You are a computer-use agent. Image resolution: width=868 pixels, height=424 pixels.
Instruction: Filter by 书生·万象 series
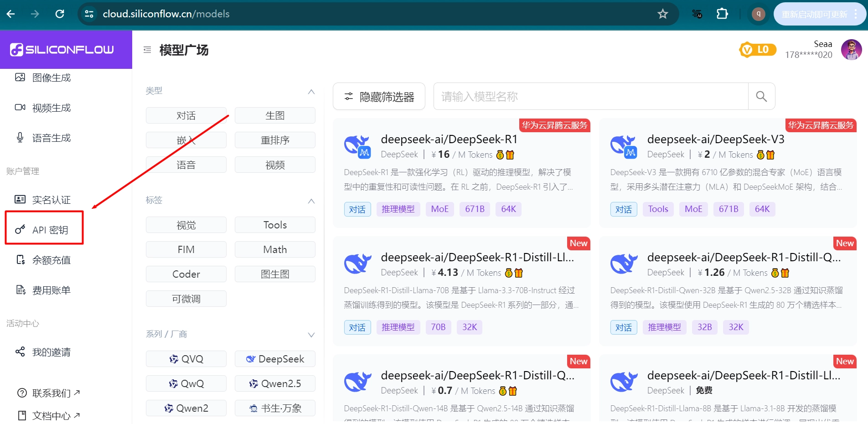275,408
